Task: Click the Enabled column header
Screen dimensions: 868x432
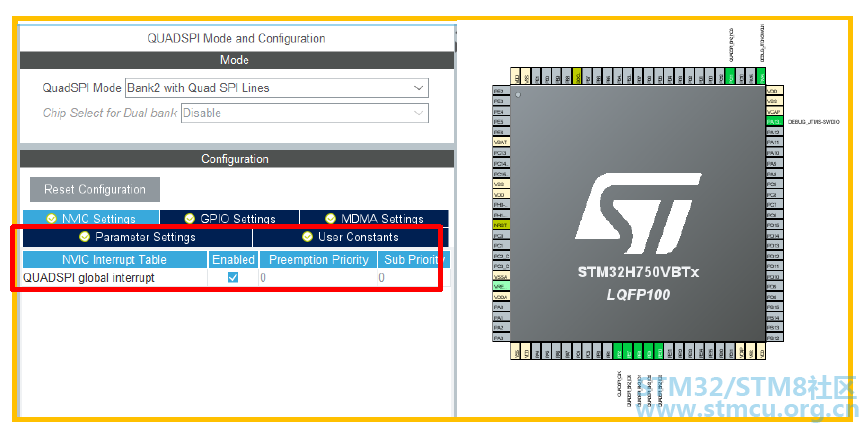Action: coord(233,260)
